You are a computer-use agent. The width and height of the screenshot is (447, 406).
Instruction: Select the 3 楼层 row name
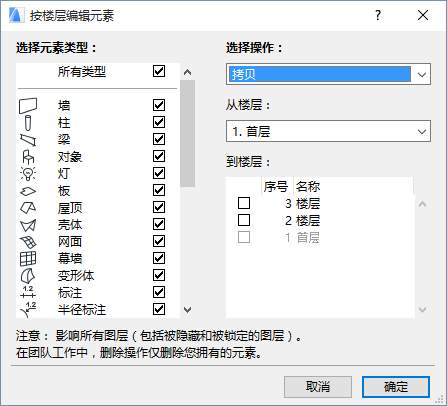coord(308,203)
